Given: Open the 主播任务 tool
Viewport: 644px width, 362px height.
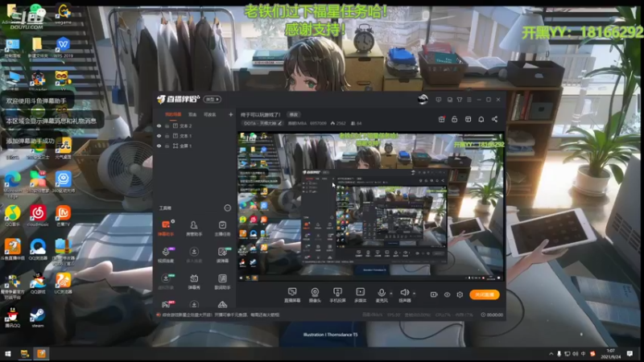Looking at the screenshot, I should [222, 228].
